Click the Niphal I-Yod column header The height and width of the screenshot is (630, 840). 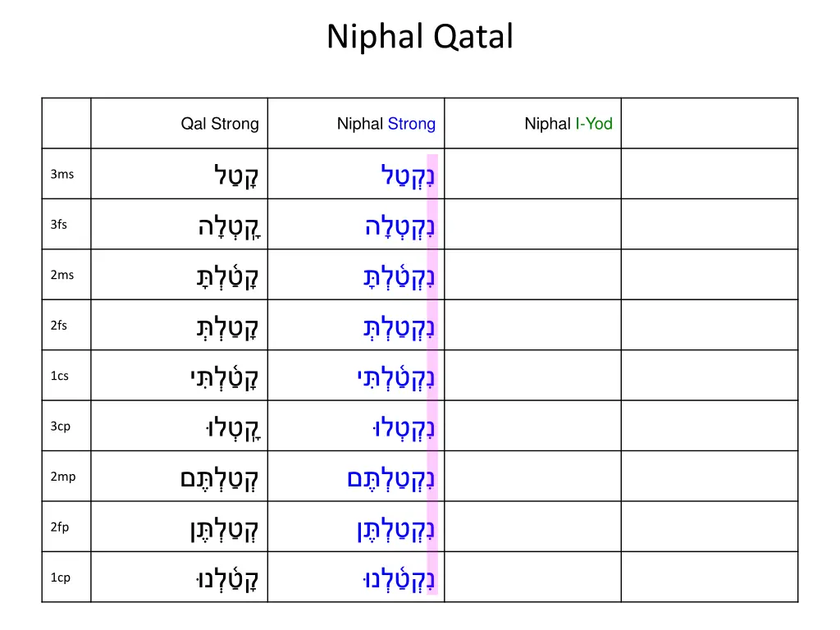(x=568, y=124)
